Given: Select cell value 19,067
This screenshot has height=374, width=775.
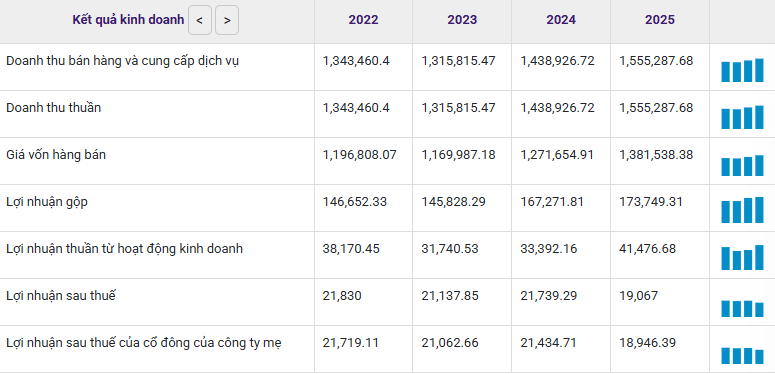Looking at the screenshot, I should pyautogui.click(x=639, y=296).
